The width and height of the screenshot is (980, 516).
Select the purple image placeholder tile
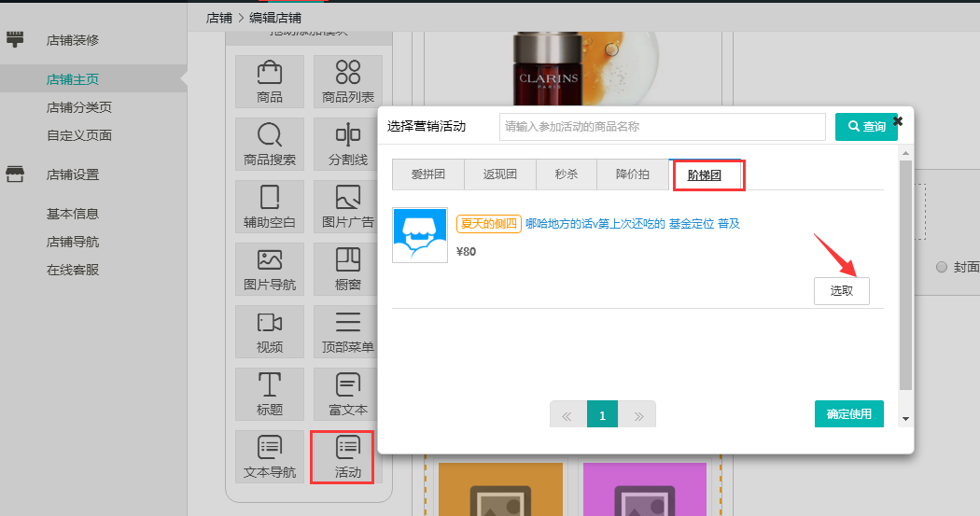pos(644,489)
